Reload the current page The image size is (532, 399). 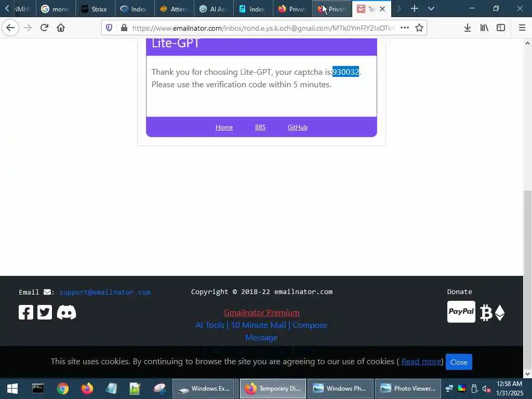coord(44,28)
